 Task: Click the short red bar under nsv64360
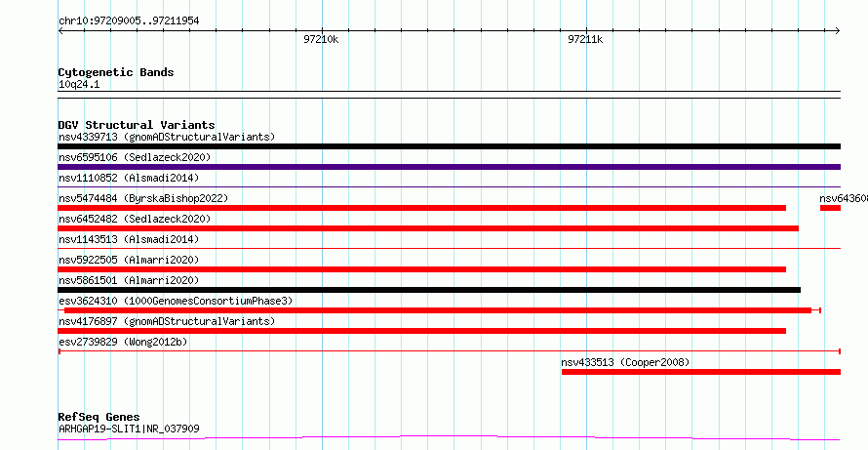point(830,208)
